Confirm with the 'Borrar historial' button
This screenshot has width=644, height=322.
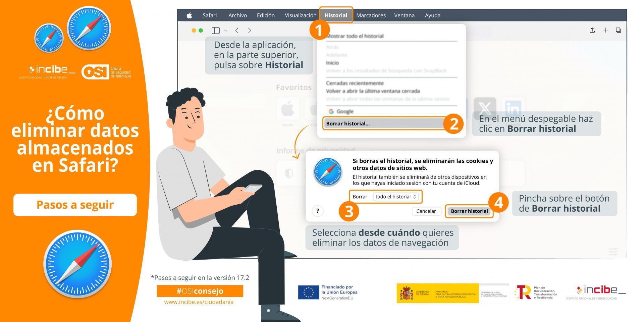coord(469,211)
